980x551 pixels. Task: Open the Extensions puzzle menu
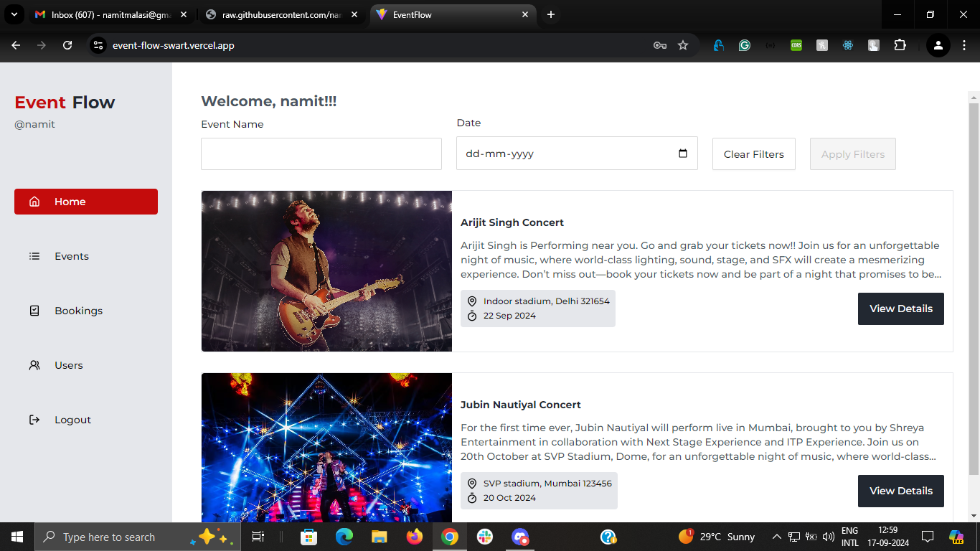pos(900,45)
